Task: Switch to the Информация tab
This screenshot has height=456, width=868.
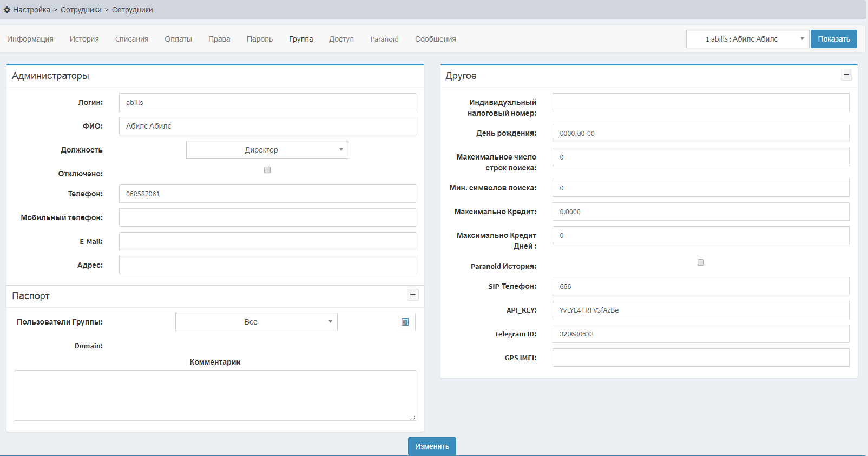Action: pyautogui.click(x=30, y=39)
